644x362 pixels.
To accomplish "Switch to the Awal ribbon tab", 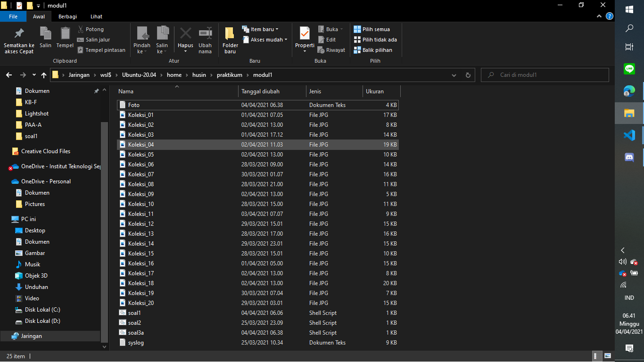I will tap(39, 16).
